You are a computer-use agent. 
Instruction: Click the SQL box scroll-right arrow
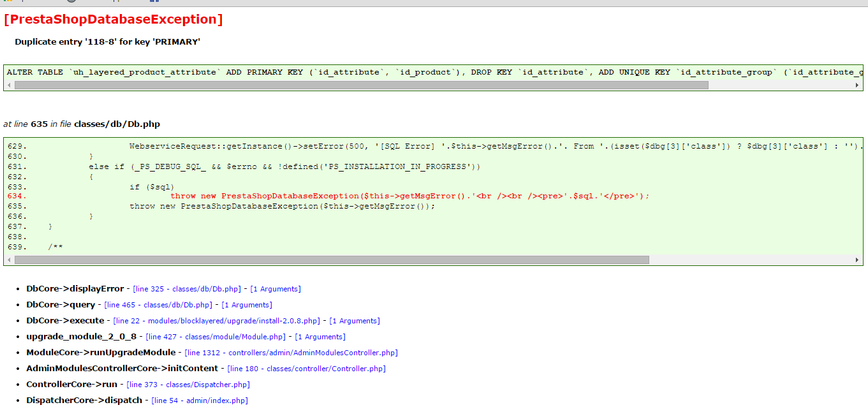pos(857,85)
